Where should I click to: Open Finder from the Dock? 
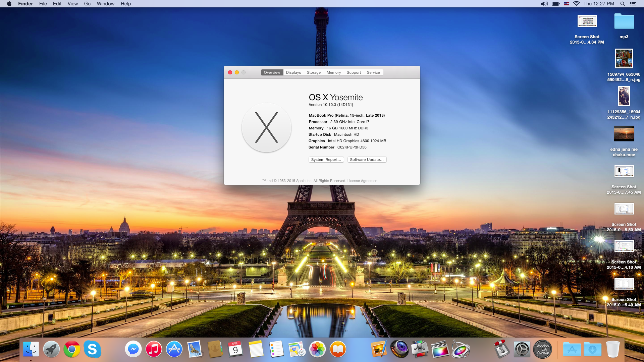click(x=31, y=349)
